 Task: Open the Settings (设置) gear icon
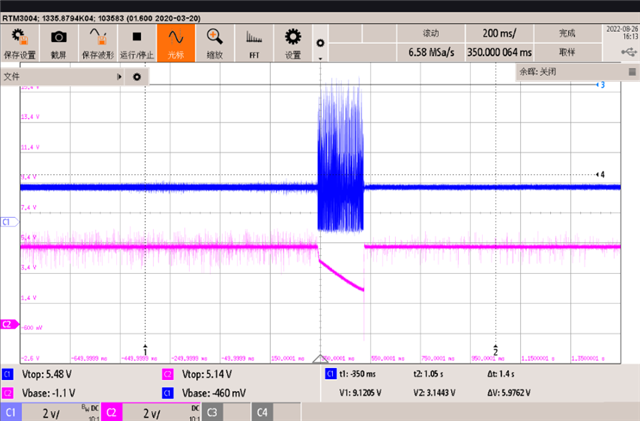click(x=292, y=43)
